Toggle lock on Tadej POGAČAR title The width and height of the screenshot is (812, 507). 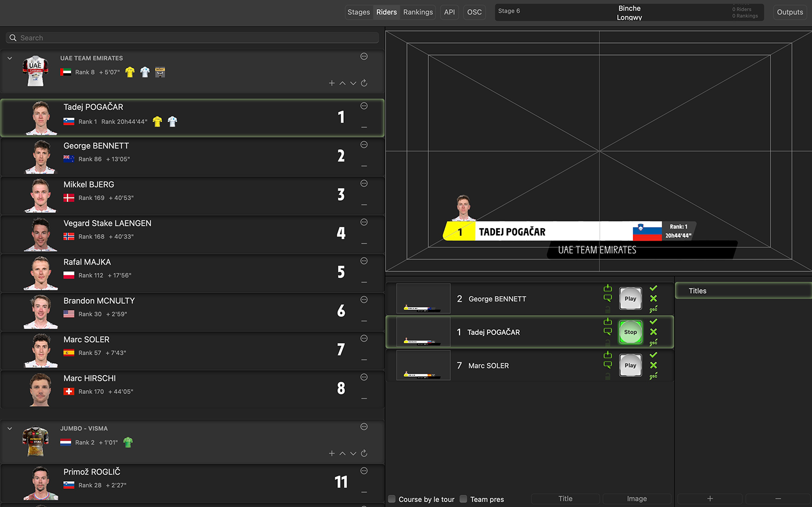(608, 343)
